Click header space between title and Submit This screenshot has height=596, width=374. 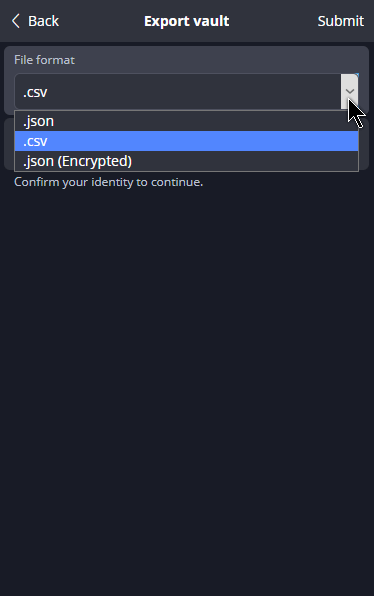click(273, 21)
